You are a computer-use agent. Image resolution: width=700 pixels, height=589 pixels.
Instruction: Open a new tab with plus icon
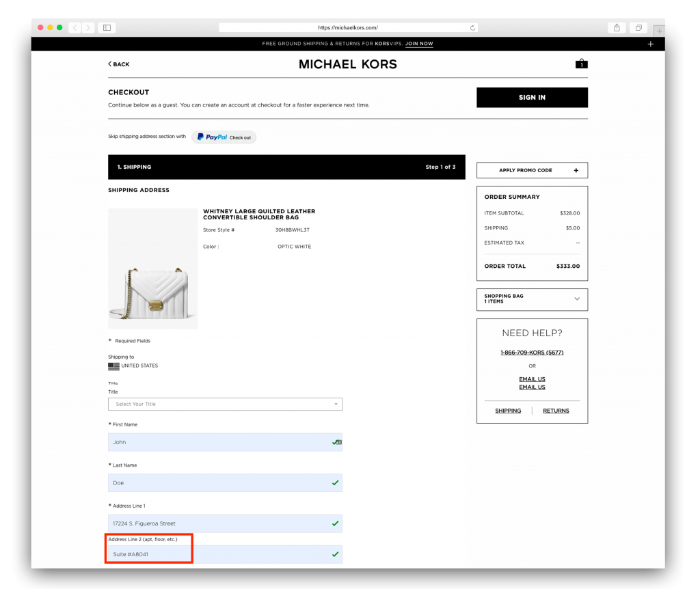[660, 31]
